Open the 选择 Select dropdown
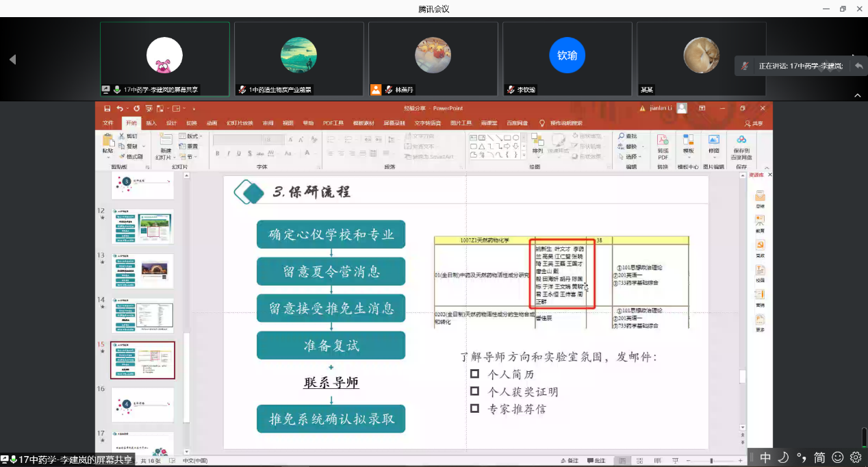Screen dimensions: 868x467 (x=630, y=157)
